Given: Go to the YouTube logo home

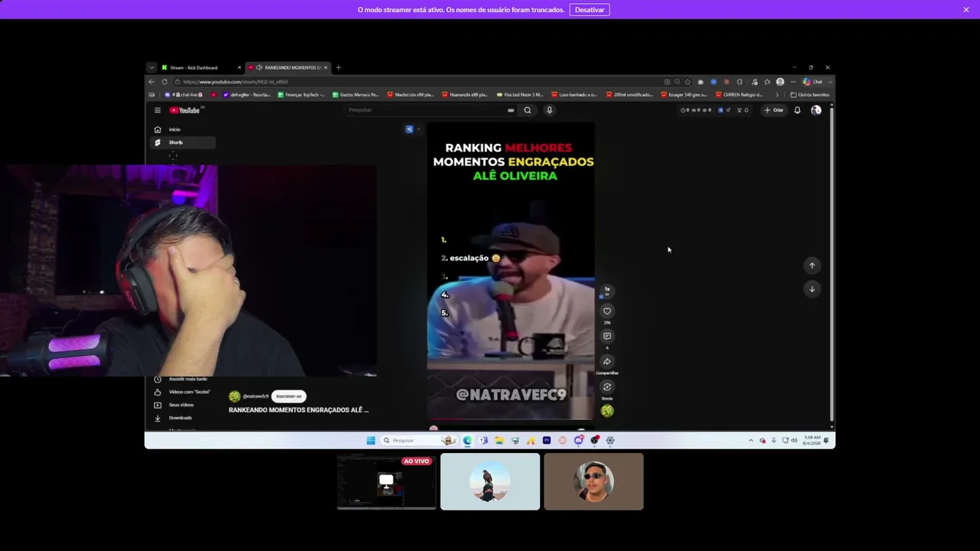Looking at the screenshot, I should [x=185, y=110].
